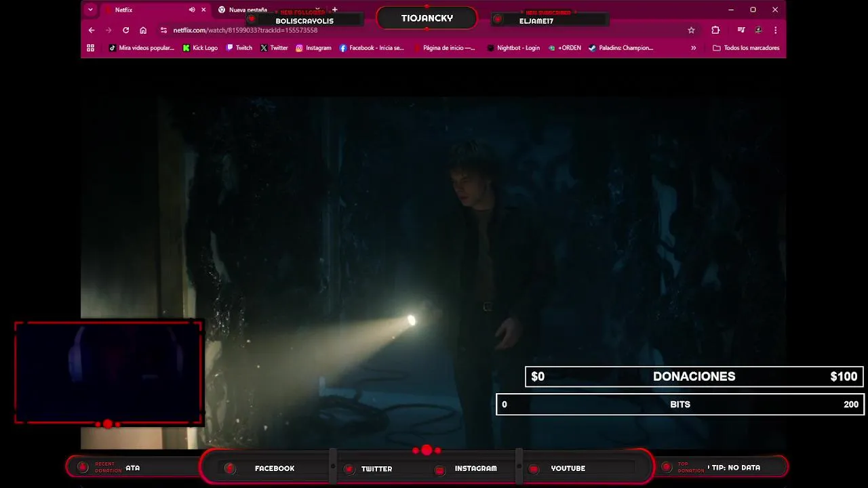
Task: Maximize the browser window
Action: [753, 9]
